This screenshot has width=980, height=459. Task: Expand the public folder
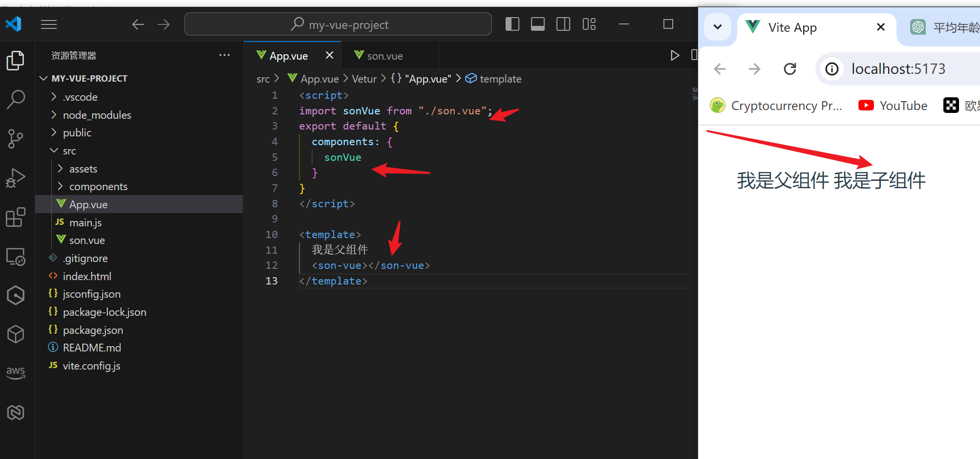coord(139,132)
